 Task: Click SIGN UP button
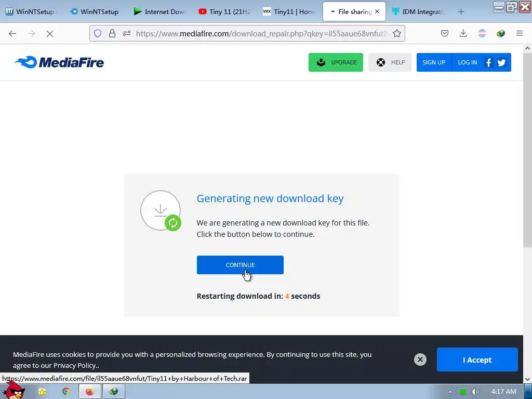pyautogui.click(x=434, y=62)
